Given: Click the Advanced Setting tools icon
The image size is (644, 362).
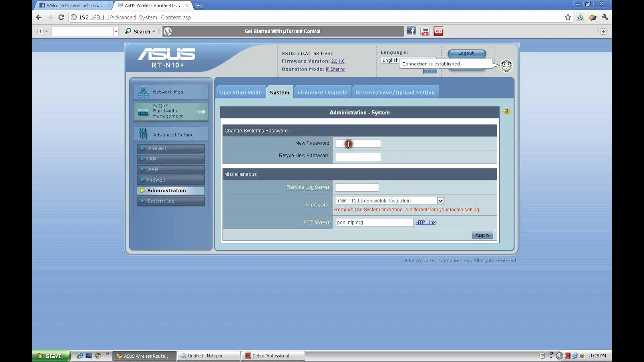Looking at the screenshot, I should 143,134.
